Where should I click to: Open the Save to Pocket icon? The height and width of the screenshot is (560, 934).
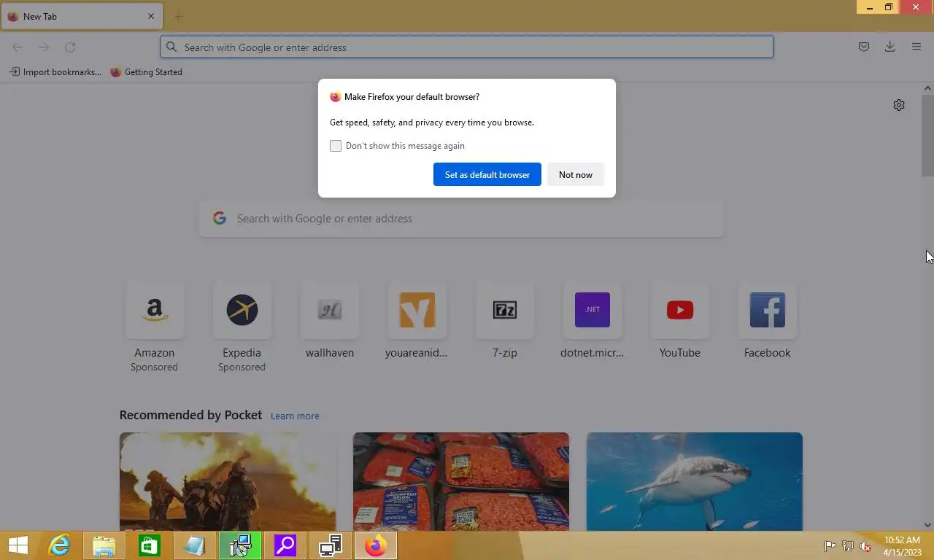pyautogui.click(x=864, y=47)
